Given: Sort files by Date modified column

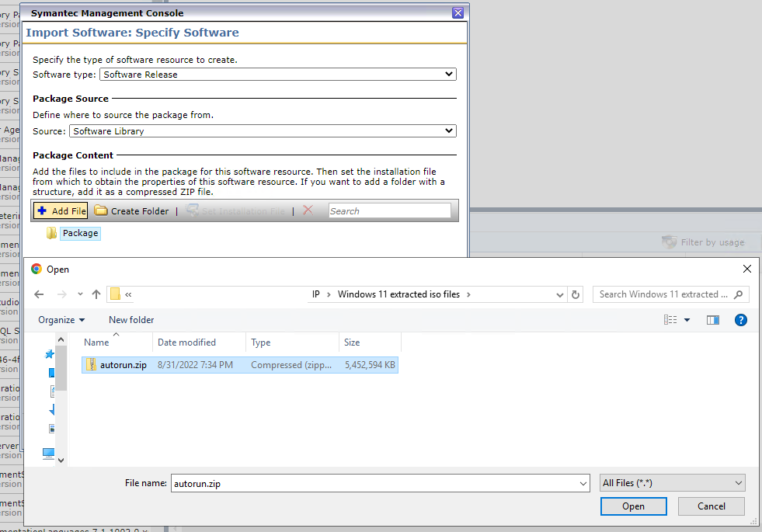Looking at the screenshot, I should tap(186, 342).
